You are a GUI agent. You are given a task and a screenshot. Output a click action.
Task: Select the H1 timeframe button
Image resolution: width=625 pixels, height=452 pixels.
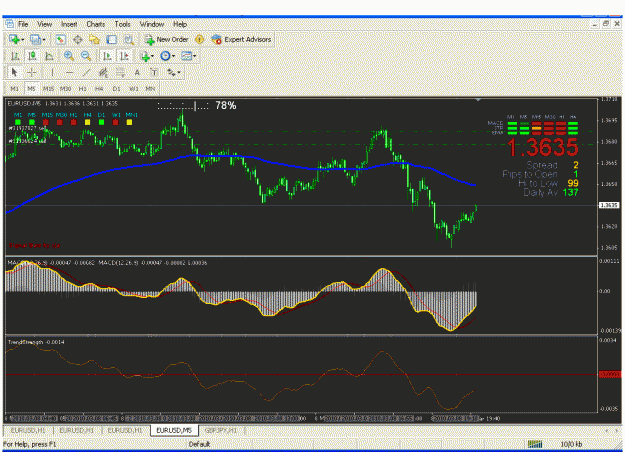point(83,88)
